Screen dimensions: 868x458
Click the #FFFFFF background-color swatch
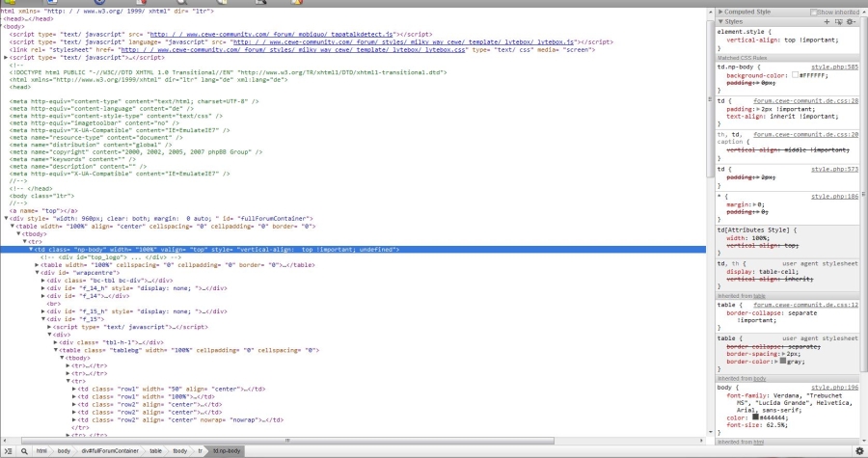795,74
